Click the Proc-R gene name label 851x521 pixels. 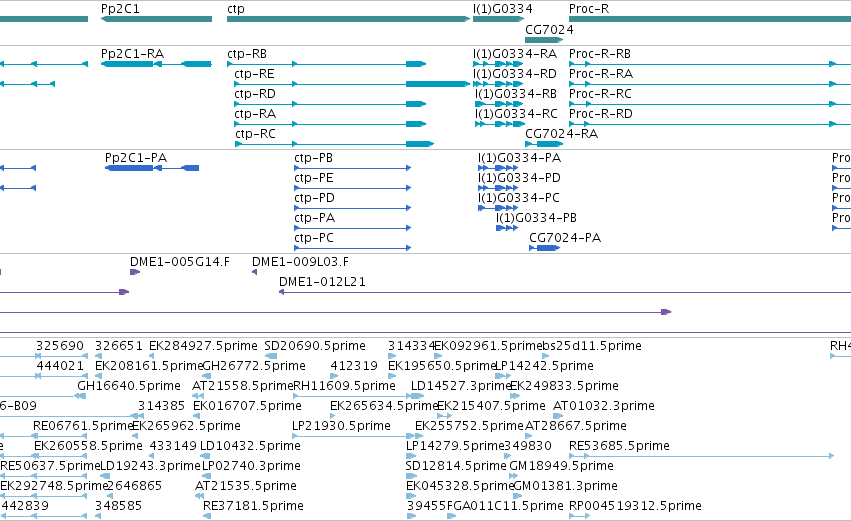tap(589, 9)
